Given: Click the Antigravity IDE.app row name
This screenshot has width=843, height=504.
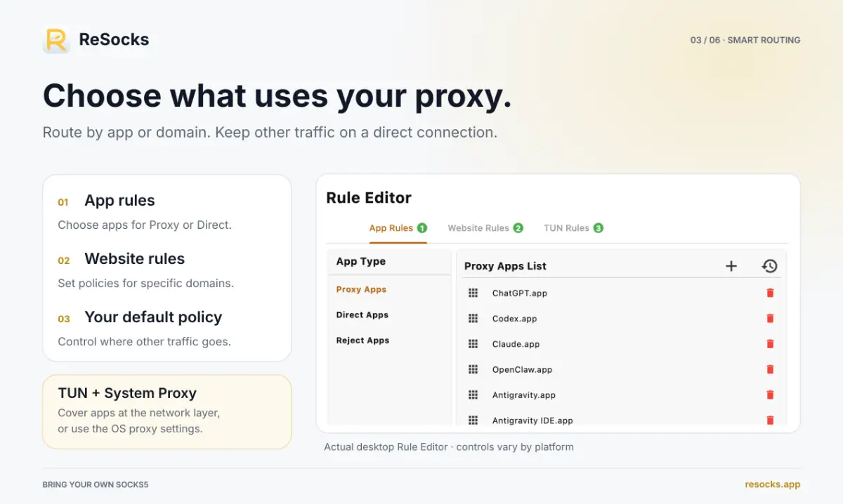Looking at the screenshot, I should (x=532, y=420).
